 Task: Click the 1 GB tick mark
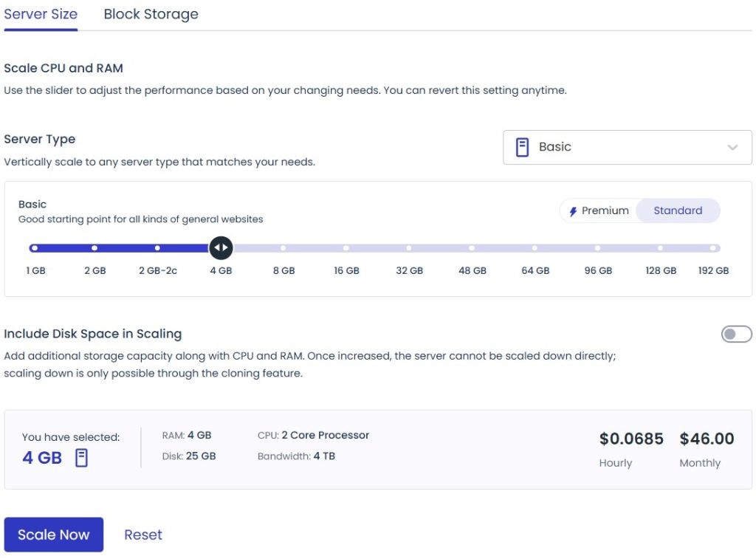click(34, 247)
